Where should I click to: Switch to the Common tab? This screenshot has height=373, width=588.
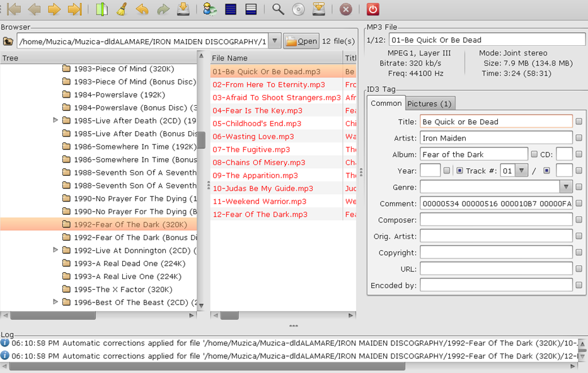point(386,103)
